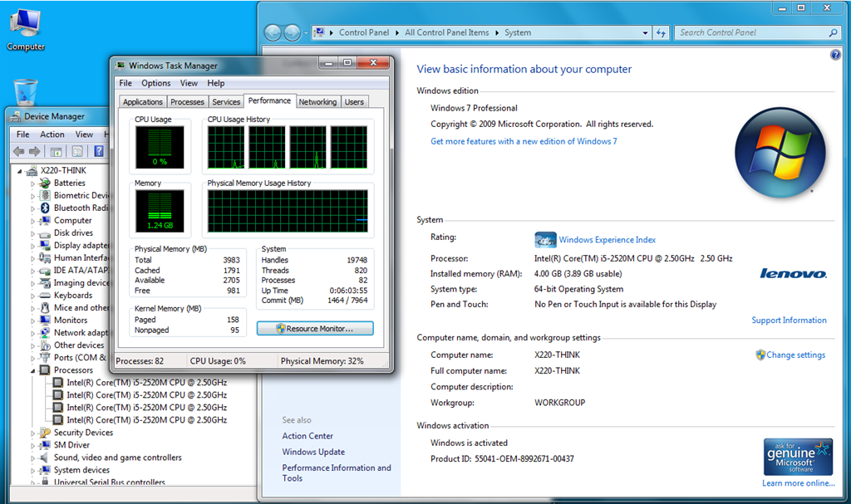Select the Recycle Bin desktop icon
851x504 pixels.
(25, 91)
